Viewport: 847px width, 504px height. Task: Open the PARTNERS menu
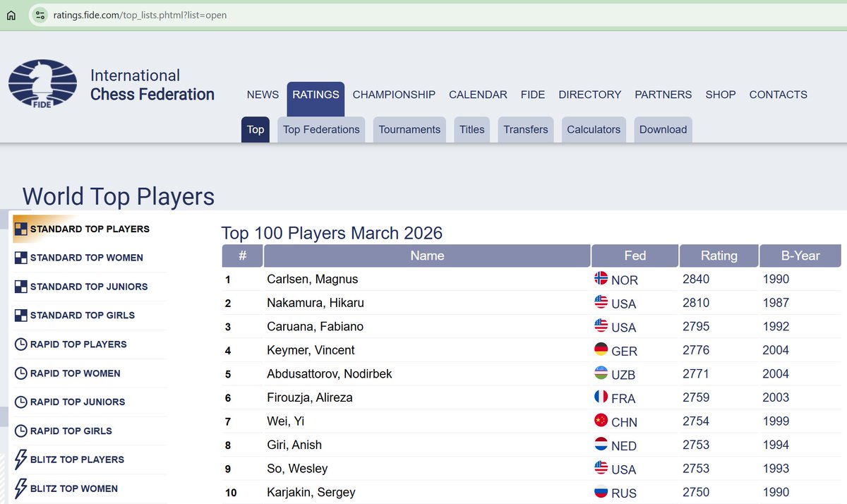tap(663, 95)
